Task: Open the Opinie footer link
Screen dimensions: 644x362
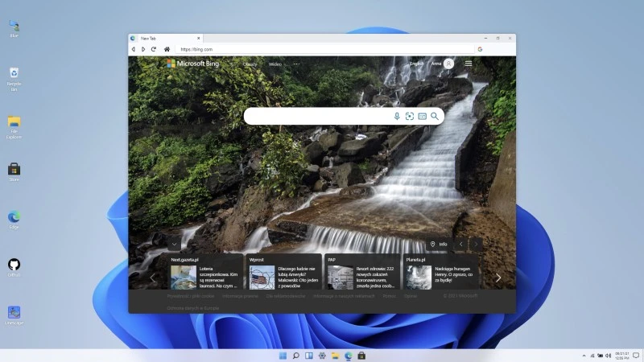Action: coord(411,296)
